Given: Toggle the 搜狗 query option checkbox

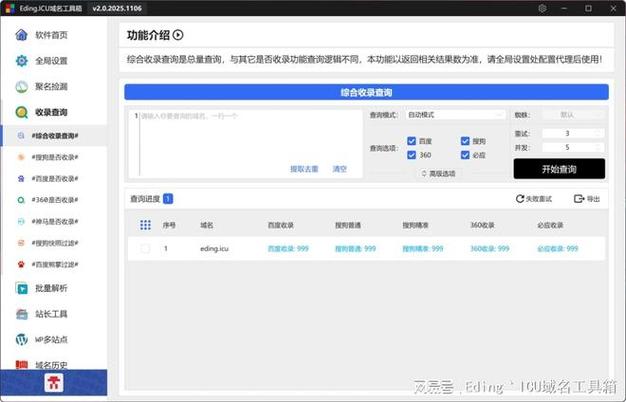Looking at the screenshot, I should coord(465,141).
